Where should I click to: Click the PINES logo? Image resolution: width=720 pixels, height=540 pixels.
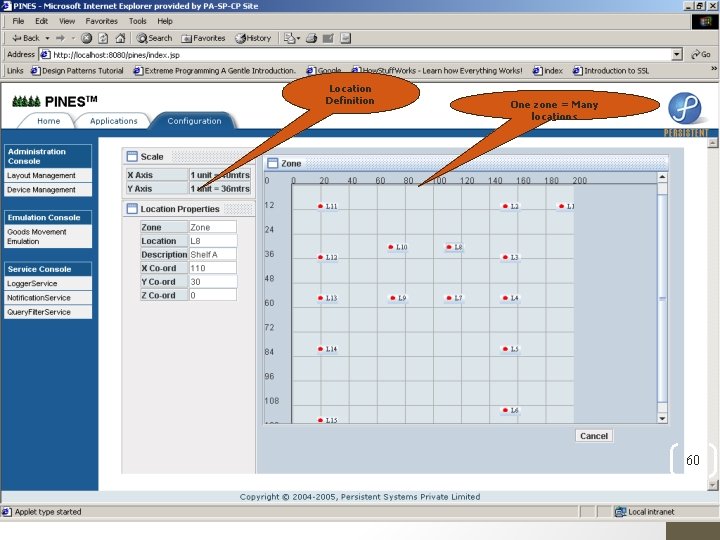coord(54,101)
